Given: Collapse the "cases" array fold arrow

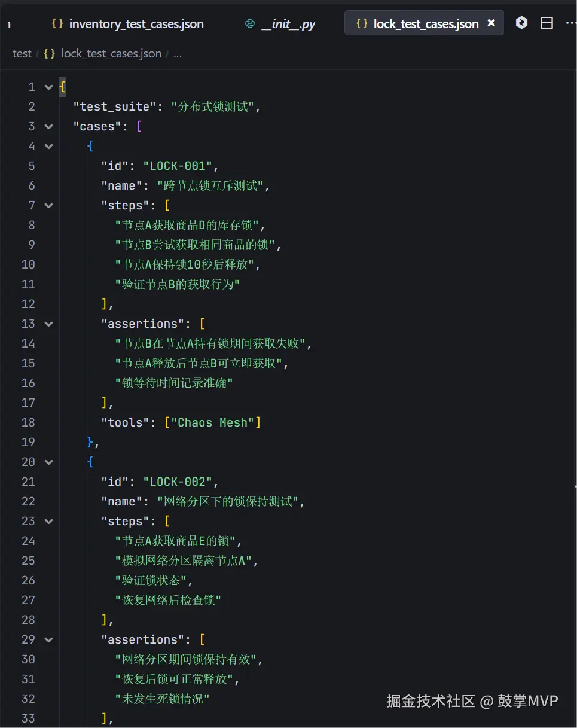Looking at the screenshot, I should tap(48, 126).
